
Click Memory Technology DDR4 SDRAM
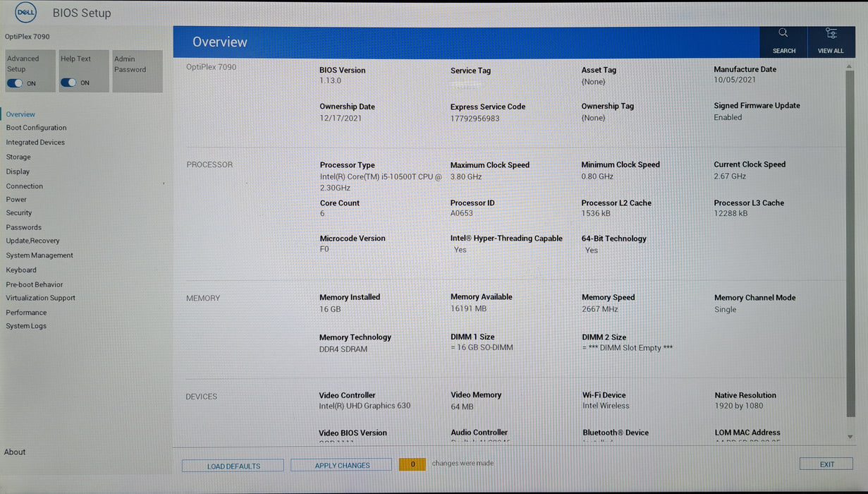coord(343,349)
